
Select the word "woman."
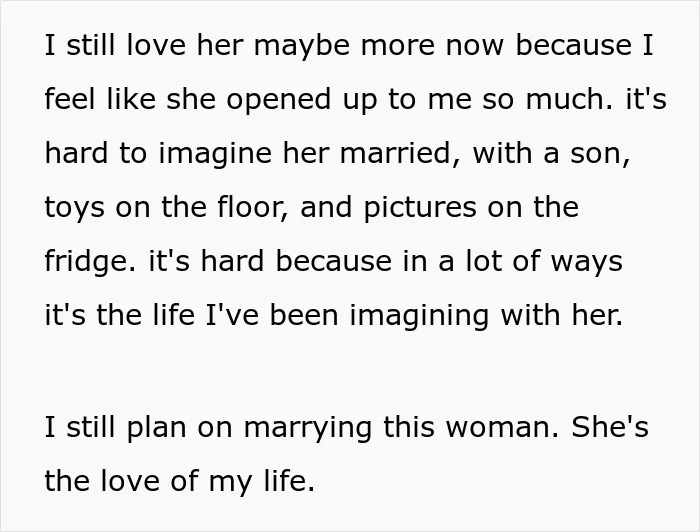point(503,427)
